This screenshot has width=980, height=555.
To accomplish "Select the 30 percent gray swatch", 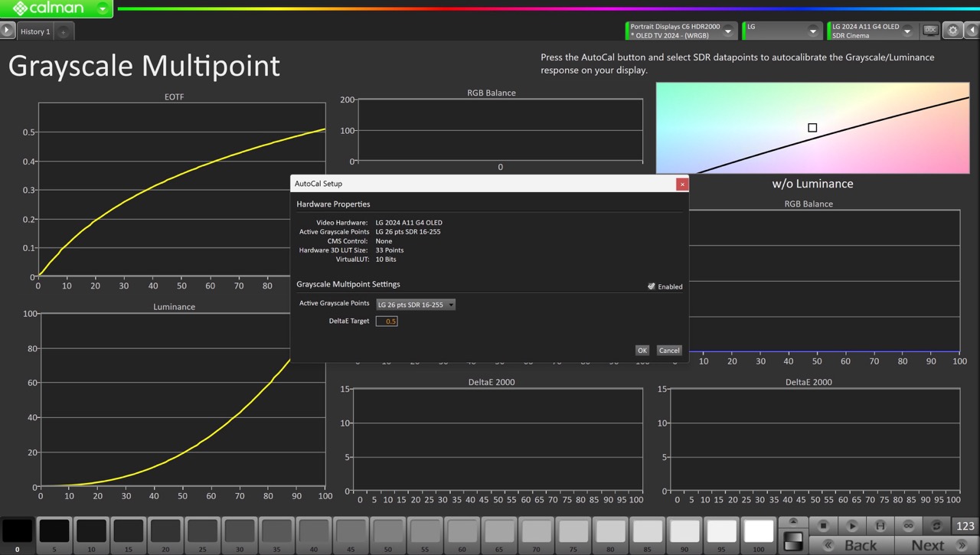I will pos(240,534).
